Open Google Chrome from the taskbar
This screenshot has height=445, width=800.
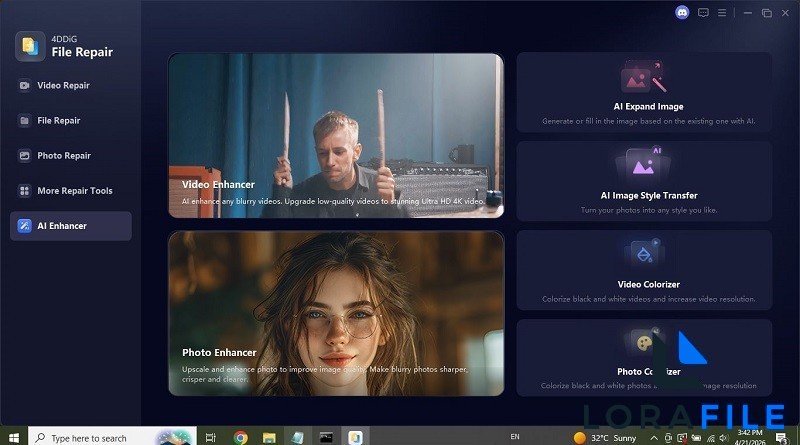(x=241, y=437)
